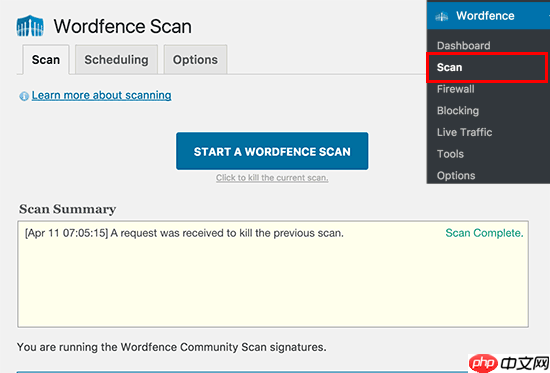Viewport: 550px width, 373px height.
Task: Open the Options tab
Action: pyautogui.click(x=195, y=60)
